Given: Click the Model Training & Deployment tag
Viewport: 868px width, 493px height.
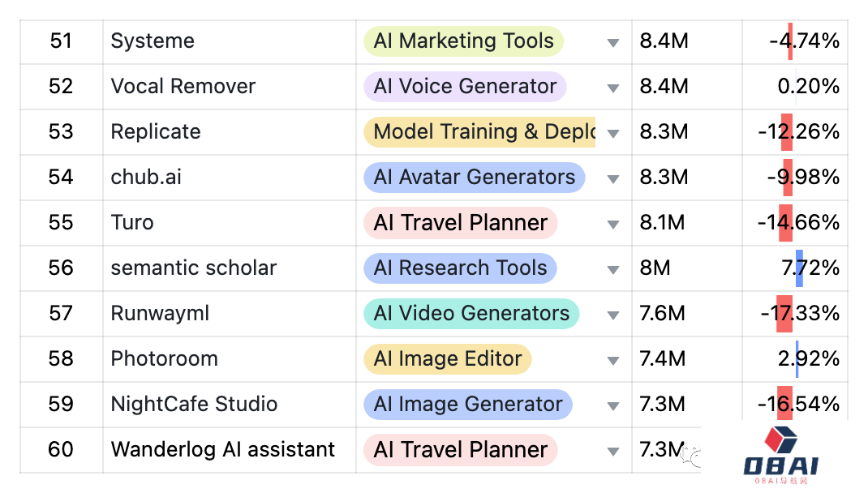Looking at the screenshot, I should pyautogui.click(x=479, y=131).
